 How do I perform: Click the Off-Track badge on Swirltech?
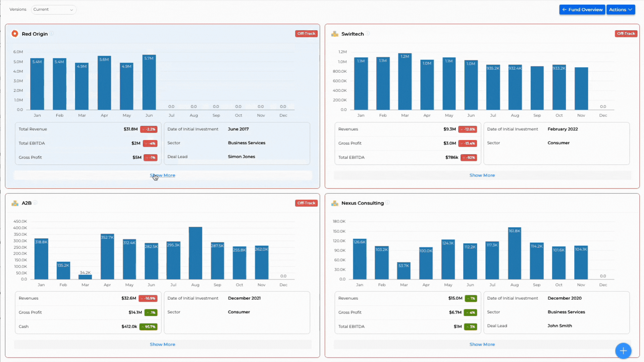[x=626, y=34]
